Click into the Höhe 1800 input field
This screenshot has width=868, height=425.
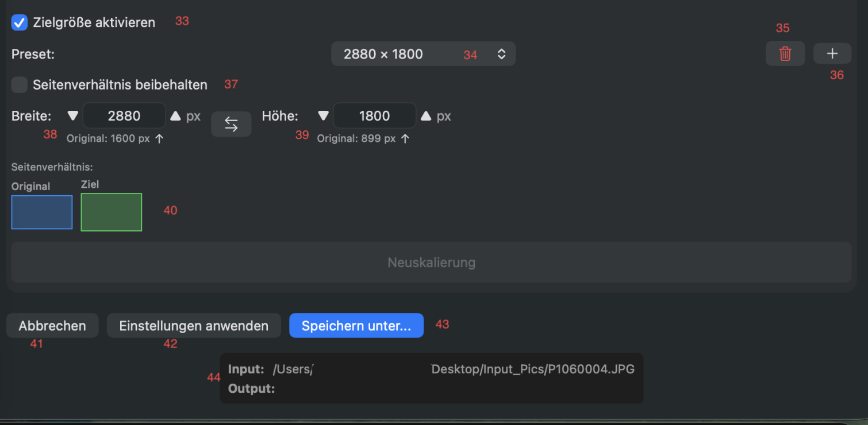point(374,116)
